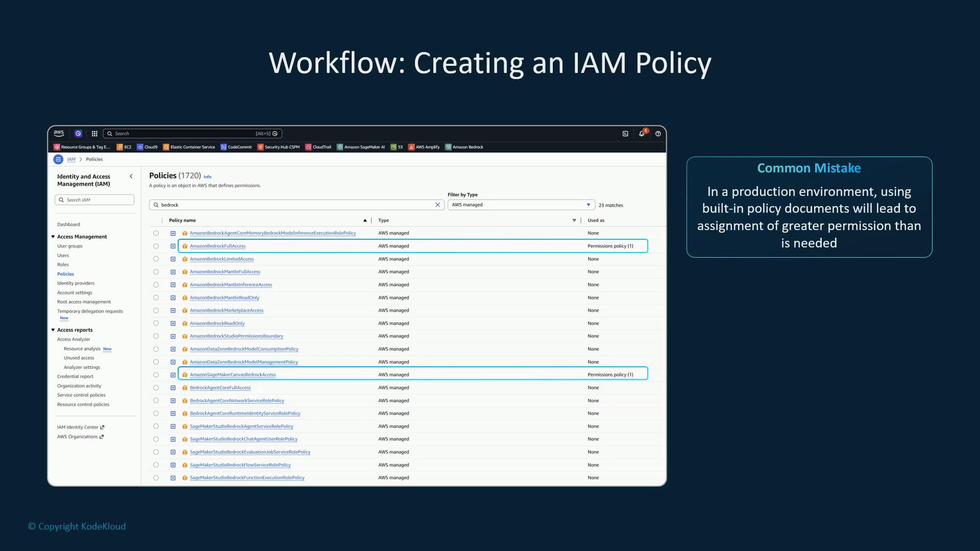Viewport: 980px width, 551px height.
Task: Click the Search IAM sidebar field
Action: (94, 200)
